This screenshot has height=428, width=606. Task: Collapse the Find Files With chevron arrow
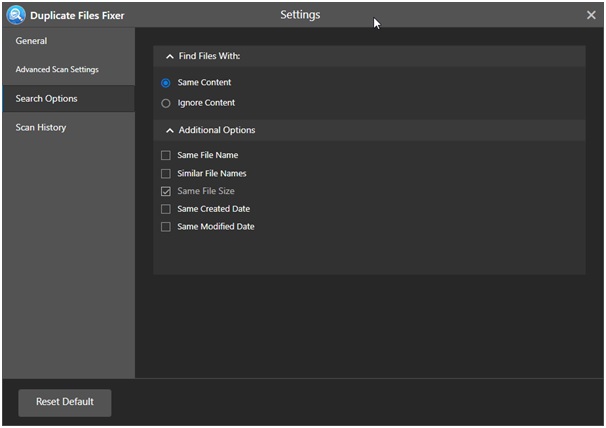point(169,57)
